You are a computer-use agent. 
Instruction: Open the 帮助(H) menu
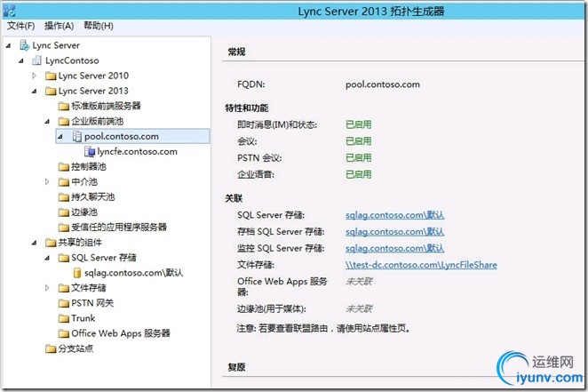(x=99, y=26)
